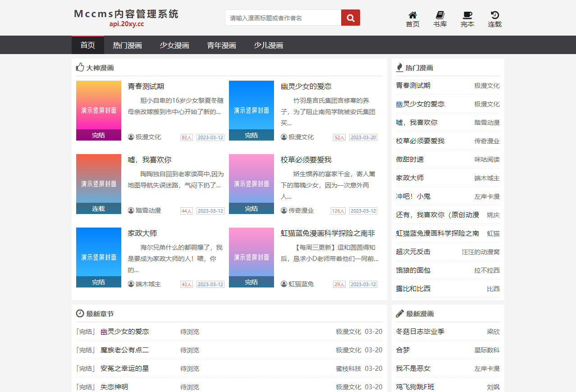Click the red search magnifier button
This screenshot has height=392, width=576.
coord(350,18)
